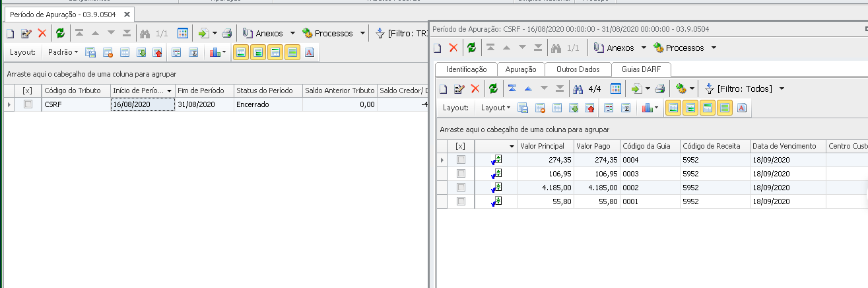Image resolution: width=868 pixels, height=288 pixels.
Task: Tick the checkbox of the 106,95 guide row
Action: [x=461, y=174]
